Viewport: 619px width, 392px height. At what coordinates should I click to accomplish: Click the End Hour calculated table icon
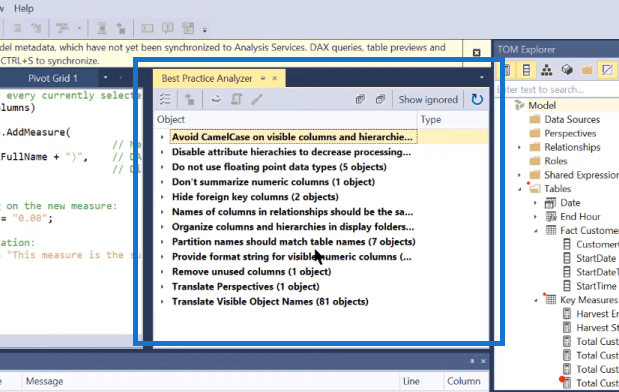click(x=551, y=217)
